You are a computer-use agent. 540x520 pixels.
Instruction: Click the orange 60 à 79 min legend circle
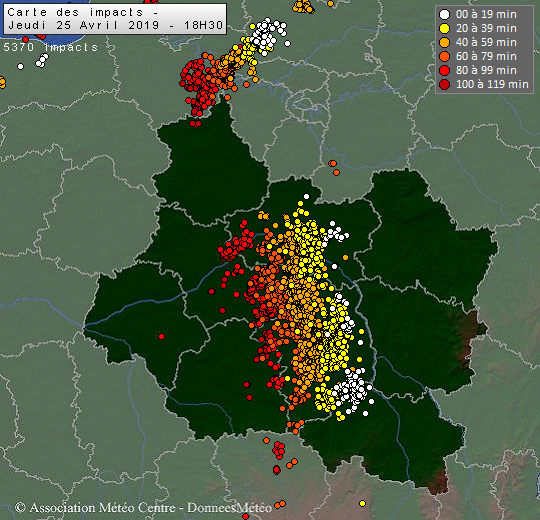pyautogui.click(x=445, y=56)
